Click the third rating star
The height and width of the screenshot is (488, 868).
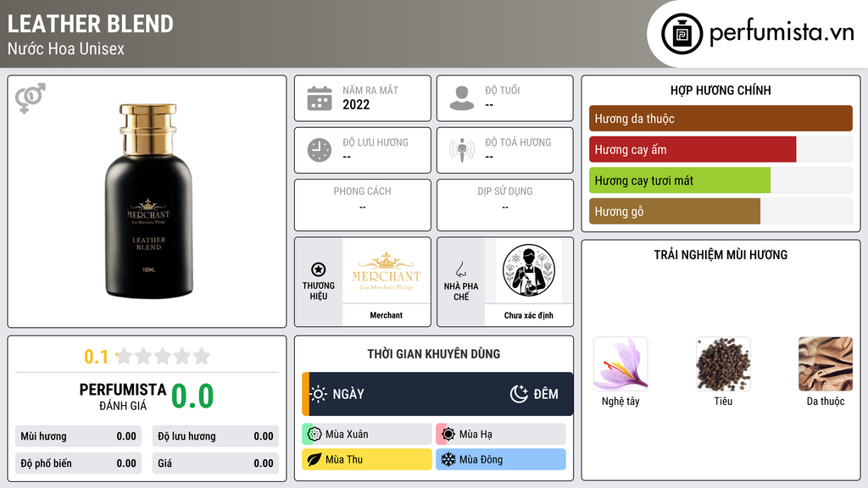coord(163,356)
